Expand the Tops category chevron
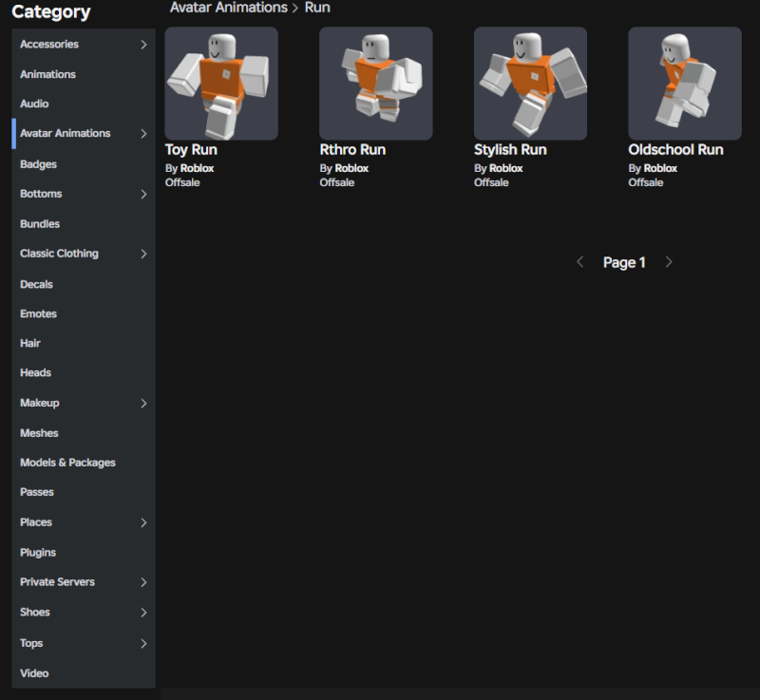Screen dimensions: 760x700 pos(143,643)
